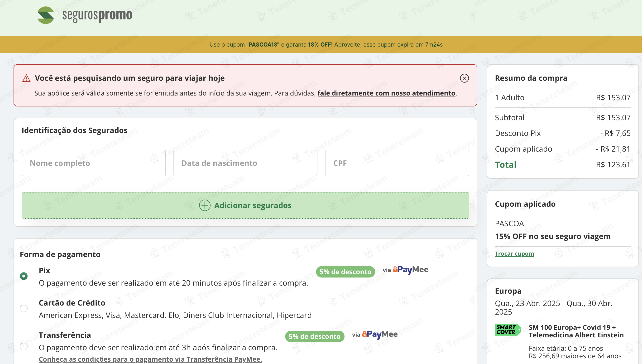Select the Cartão de Crédito radio button

click(x=24, y=308)
